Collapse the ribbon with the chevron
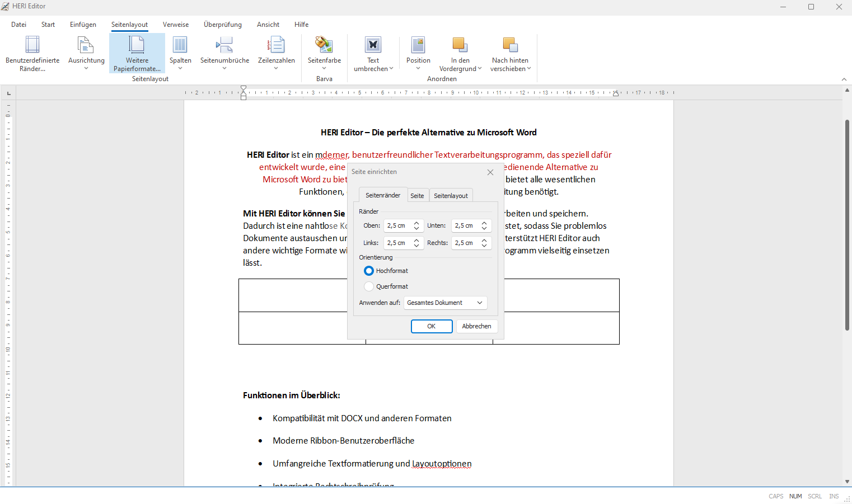 click(x=844, y=79)
